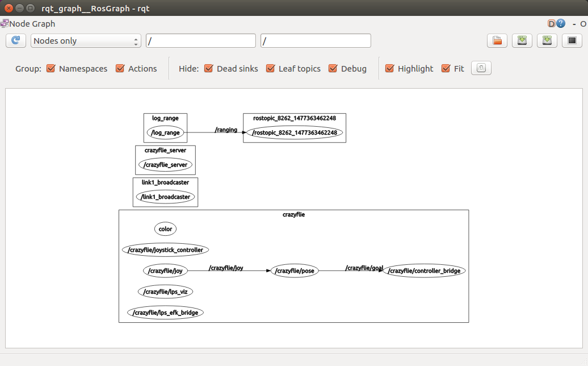The image size is (588, 366).
Task: Uncheck the Debug hide option
Action: (x=333, y=69)
